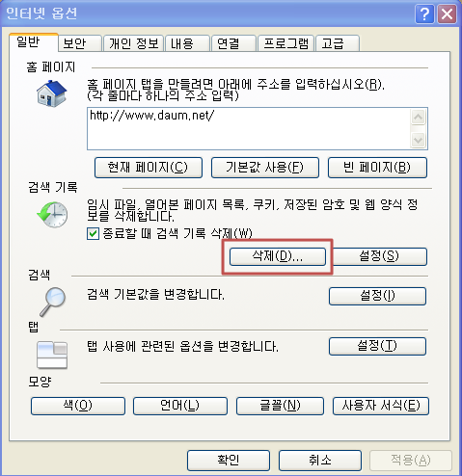Image resolution: width=462 pixels, height=476 pixels.
Task: Click the 빈 페이지(B) button
Action: [x=377, y=168]
